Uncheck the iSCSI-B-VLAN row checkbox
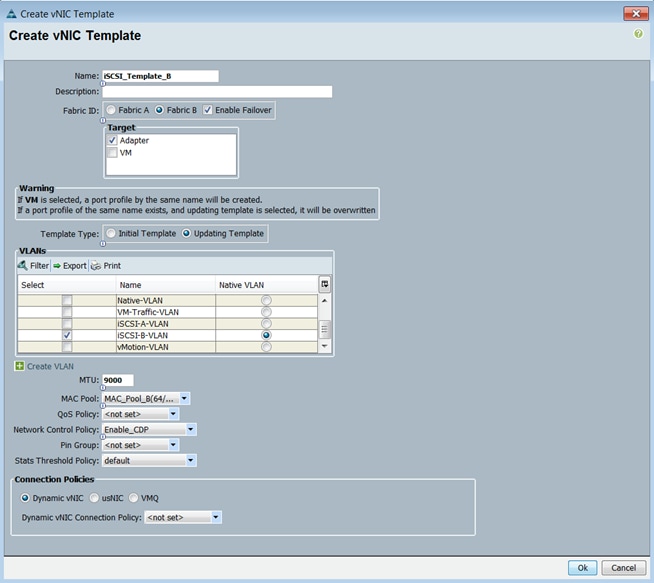The image size is (654, 583). [x=67, y=335]
